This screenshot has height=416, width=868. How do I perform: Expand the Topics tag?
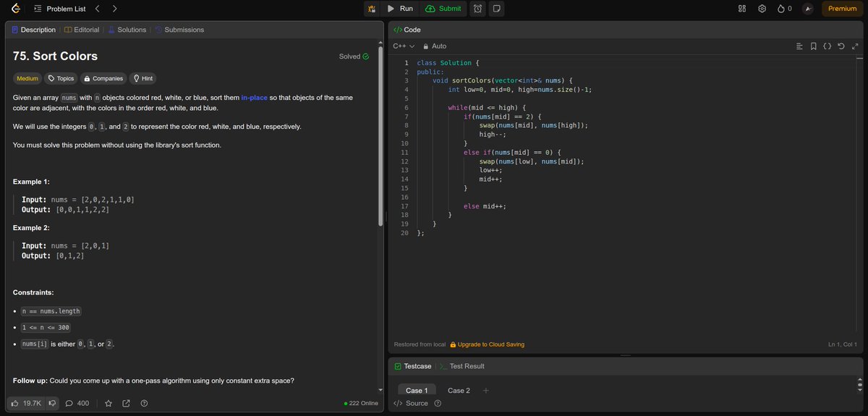coord(61,78)
